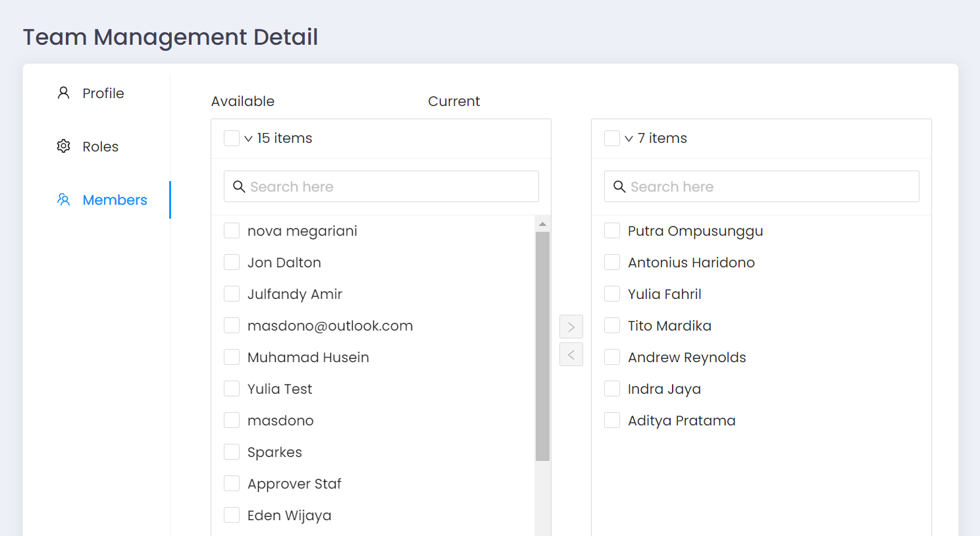Click the name 'nova megariani'
The height and width of the screenshot is (536, 980).
[x=302, y=231]
